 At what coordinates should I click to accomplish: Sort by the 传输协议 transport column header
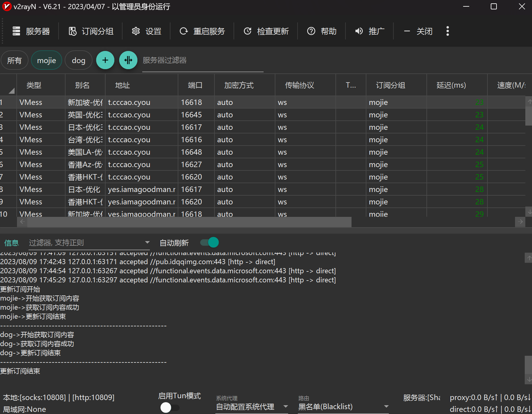305,85
